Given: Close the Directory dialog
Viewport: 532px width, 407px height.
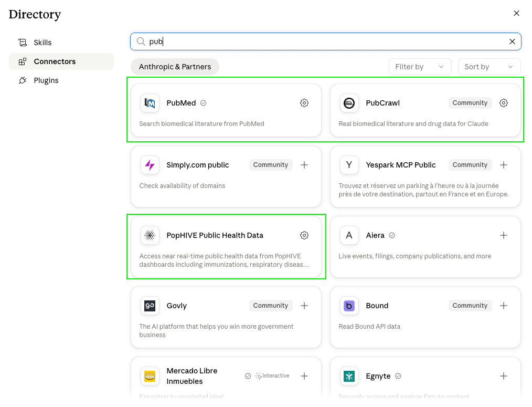Looking at the screenshot, I should (516, 13).
